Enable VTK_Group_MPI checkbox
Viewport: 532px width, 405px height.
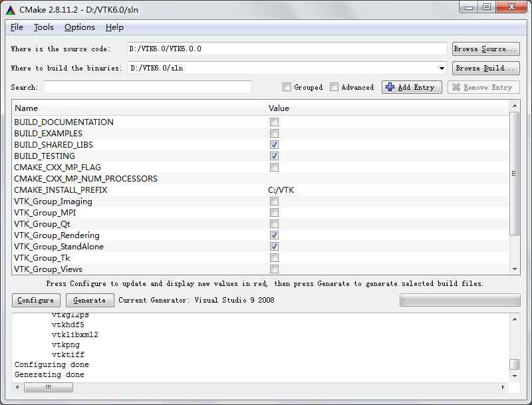[274, 213]
